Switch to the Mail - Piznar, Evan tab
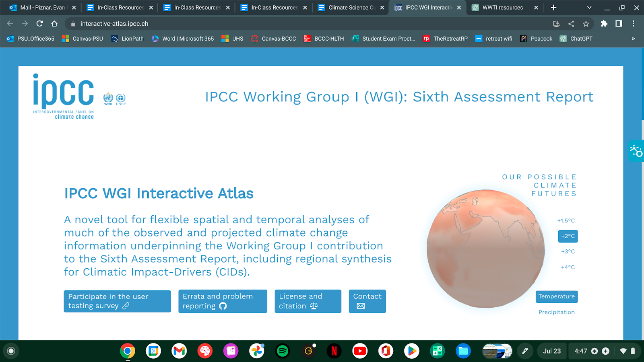Screen dimensions: 644x362 (x=42, y=7)
